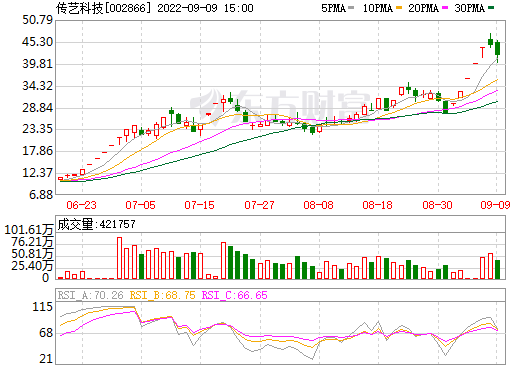
Task: Click the 5PMA gray legend swatch
Action: click(x=351, y=8)
